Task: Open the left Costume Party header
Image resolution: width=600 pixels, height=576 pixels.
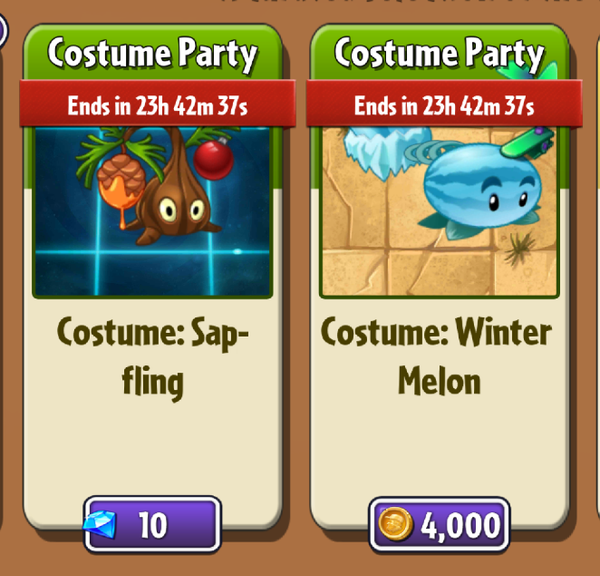Action: pos(152,53)
